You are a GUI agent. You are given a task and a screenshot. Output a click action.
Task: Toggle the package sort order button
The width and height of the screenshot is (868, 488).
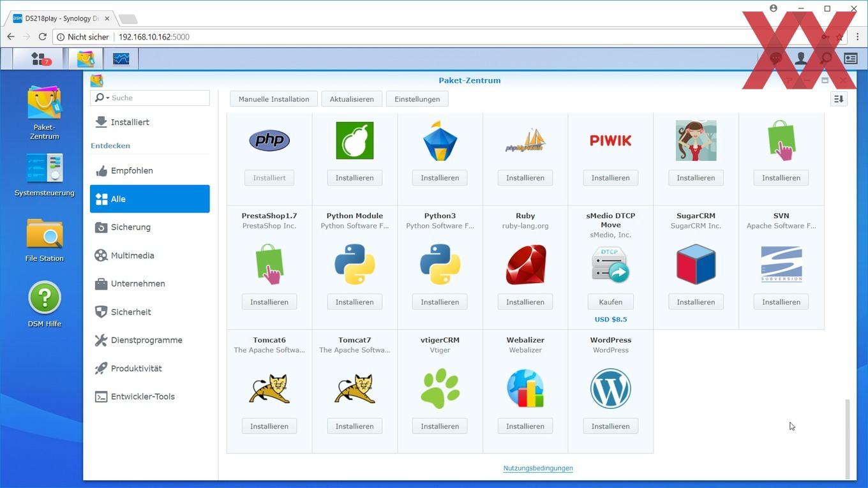pyautogui.click(x=839, y=99)
